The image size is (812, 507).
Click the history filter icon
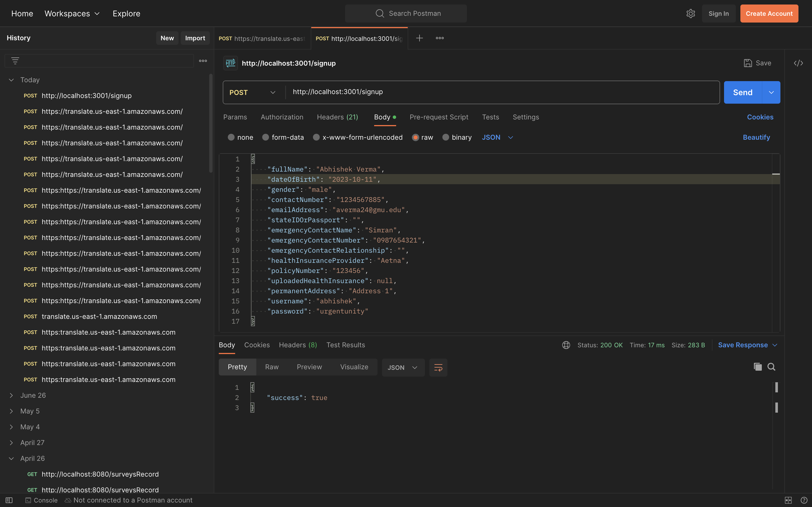[x=15, y=61]
